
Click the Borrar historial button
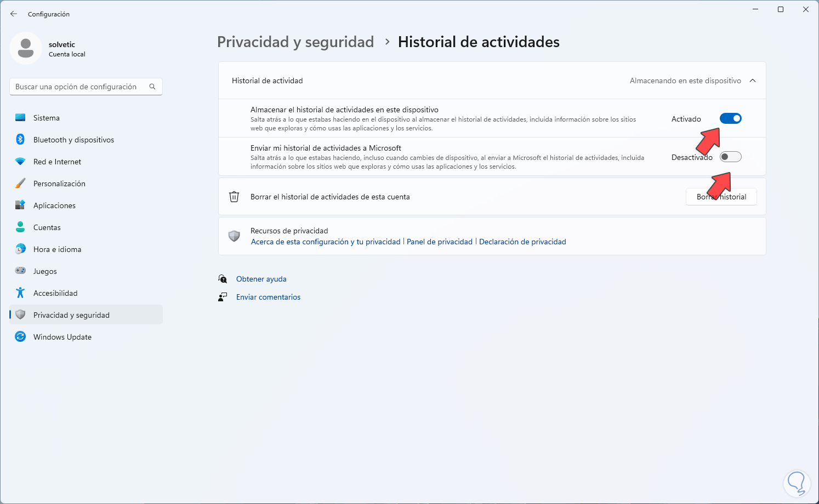pos(721,197)
